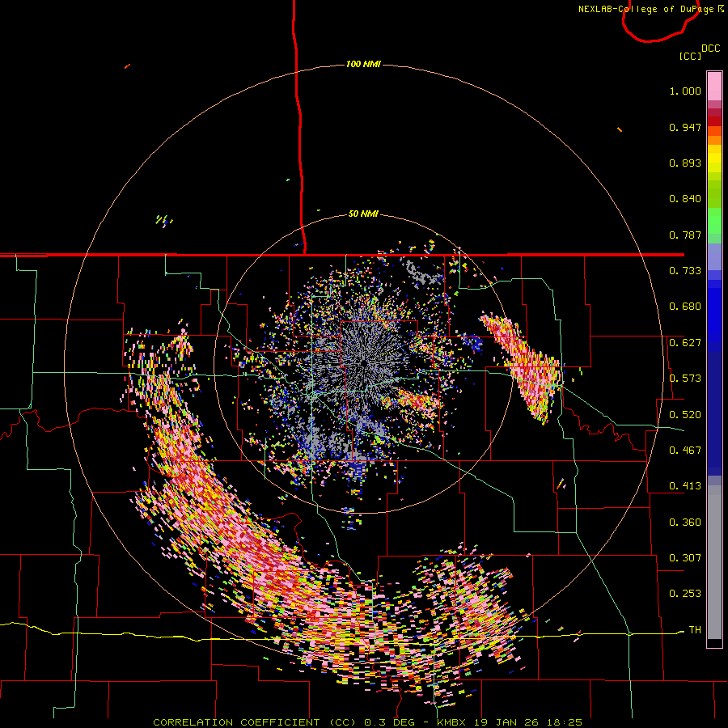
Task: Click the [CC] label above the legend
Action: (690, 56)
